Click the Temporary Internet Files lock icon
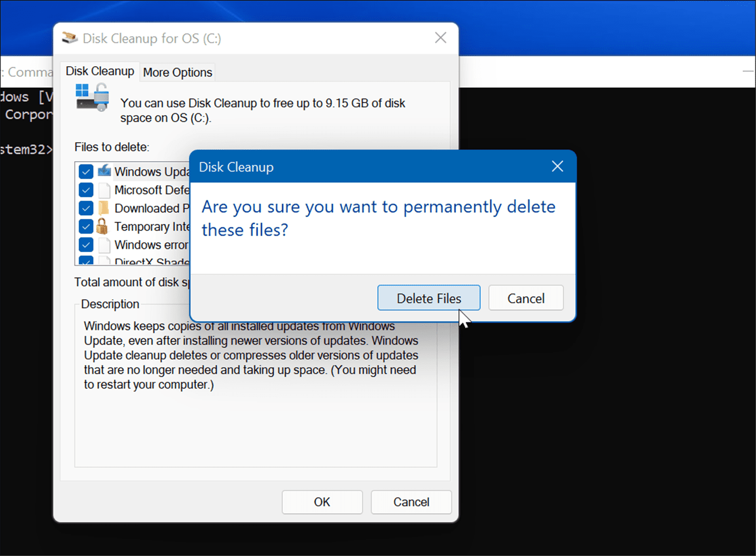Image resolution: width=756 pixels, height=556 pixels. [102, 226]
